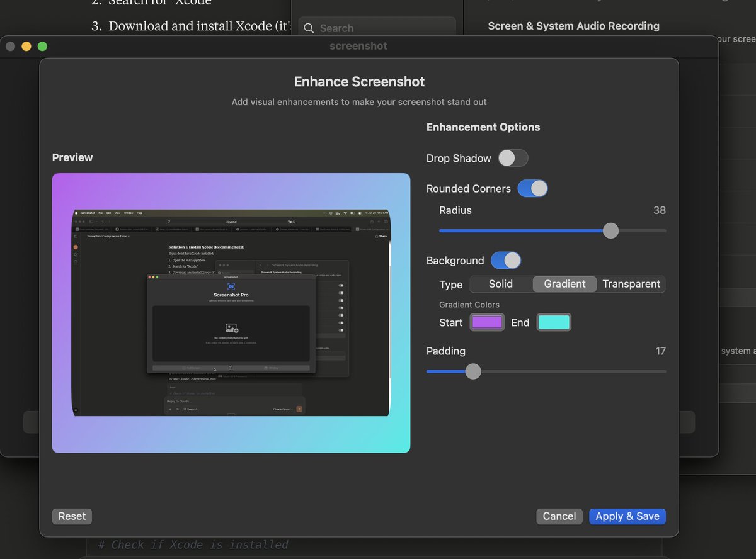Viewport: 756px width, 559px height.
Task: Open the purple Start gradient color swatch
Action: [487, 322]
